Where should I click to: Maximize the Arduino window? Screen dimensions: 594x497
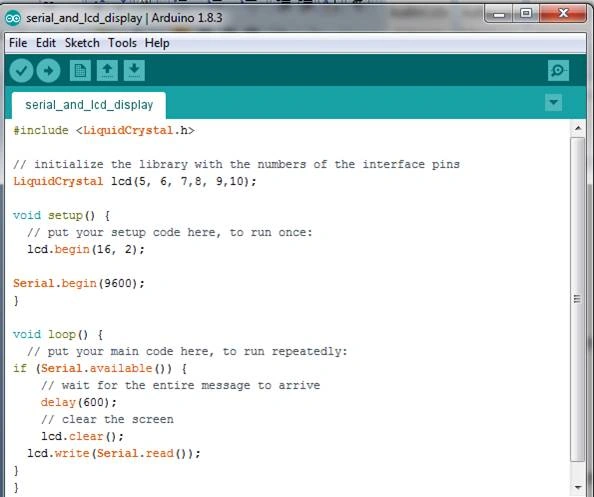[525, 14]
